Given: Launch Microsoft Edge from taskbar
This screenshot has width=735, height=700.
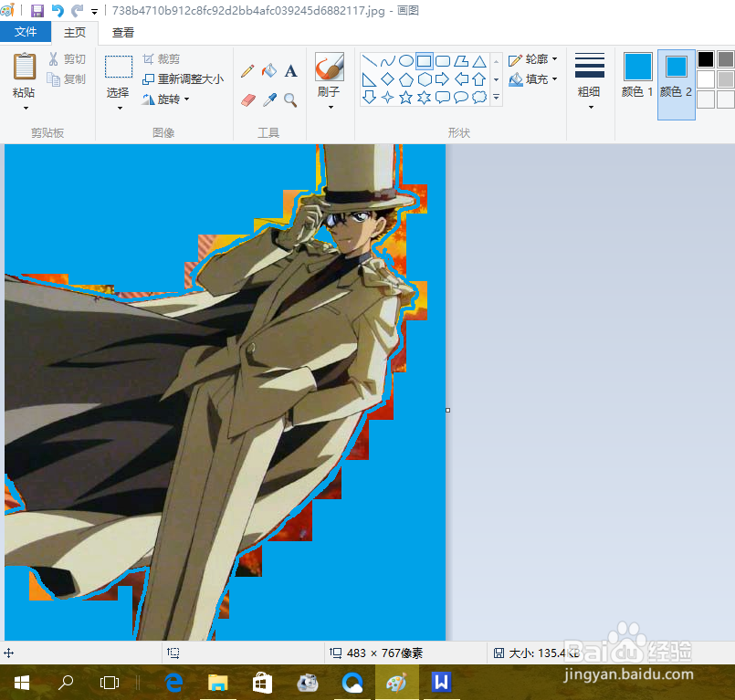Looking at the screenshot, I should click(x=173, y=682).
